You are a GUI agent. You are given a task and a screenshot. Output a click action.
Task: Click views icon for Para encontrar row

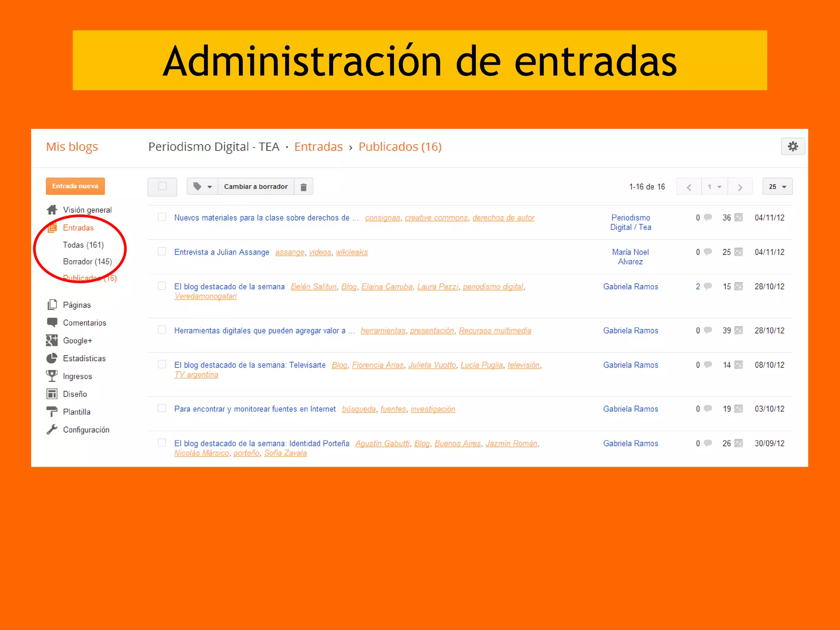(x=739, y=409)
